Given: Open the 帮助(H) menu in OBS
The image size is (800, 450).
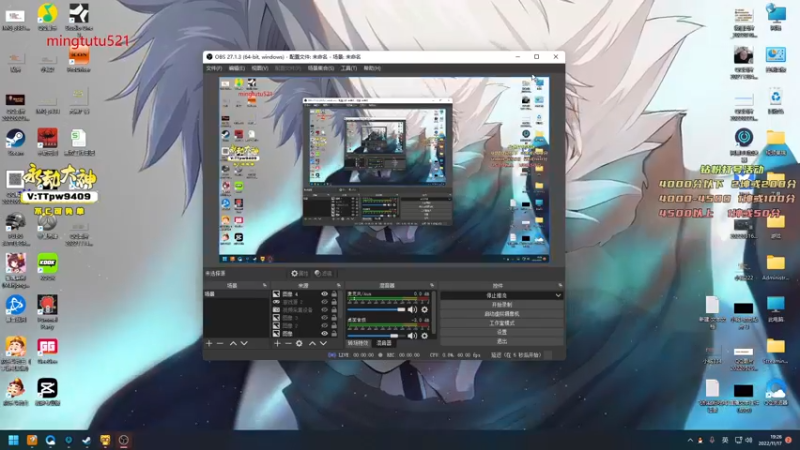Looking at the screenshot, I should 372,68.
